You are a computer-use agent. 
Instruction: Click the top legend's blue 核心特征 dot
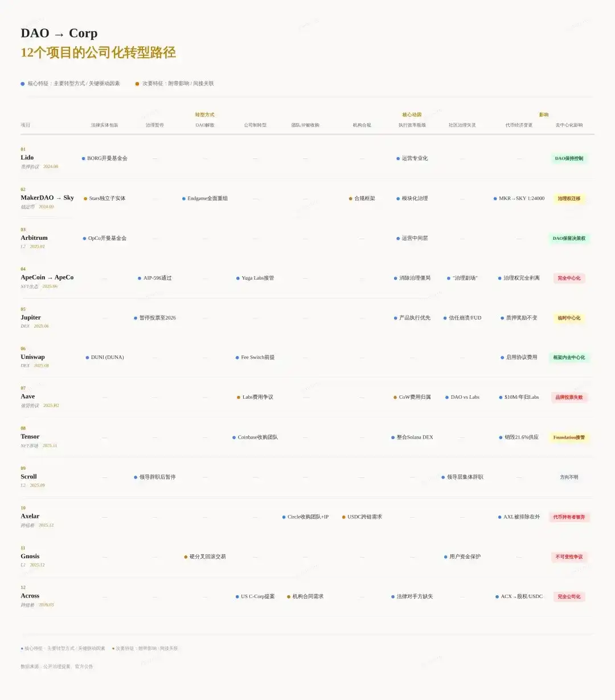click(x=23, y=84)
